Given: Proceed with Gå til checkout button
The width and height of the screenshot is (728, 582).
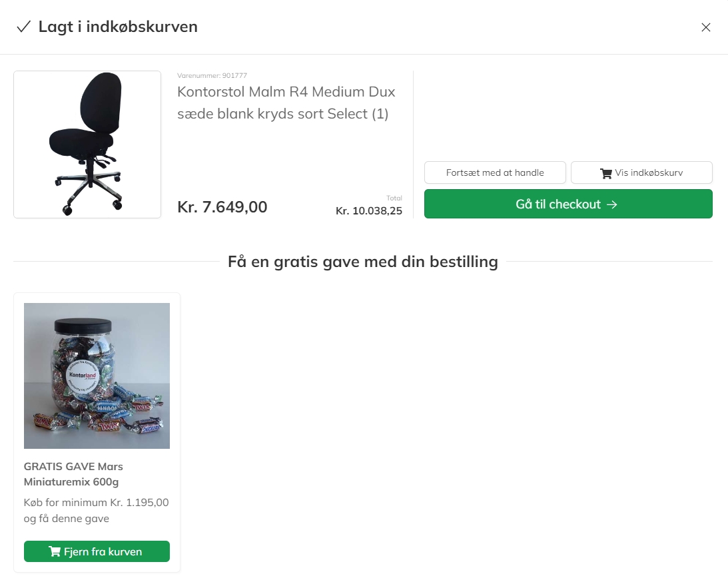Looking at the screenshot, I should tap(568, 204).
